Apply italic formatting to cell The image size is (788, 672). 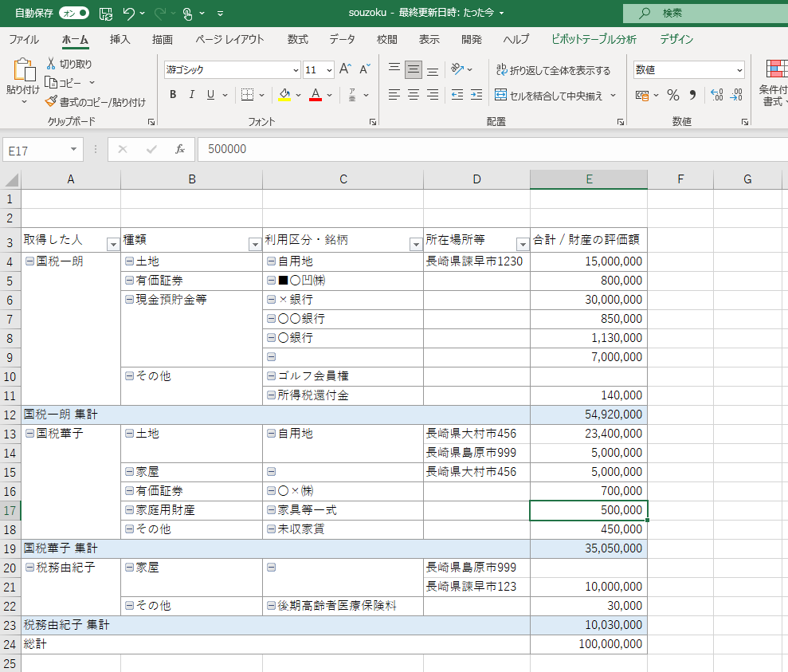191,95
